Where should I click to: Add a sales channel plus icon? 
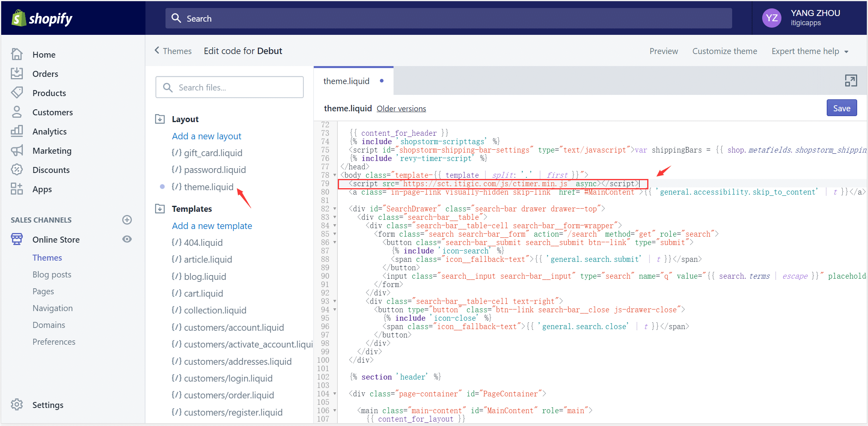click(x=127, y=220)
